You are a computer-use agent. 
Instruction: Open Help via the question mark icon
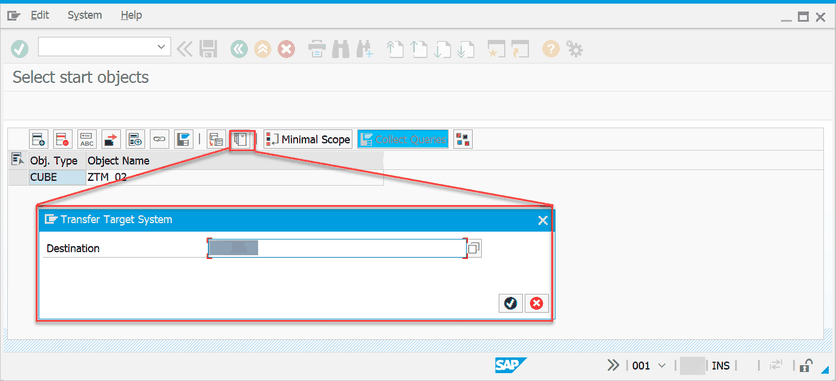coord(550,49)
